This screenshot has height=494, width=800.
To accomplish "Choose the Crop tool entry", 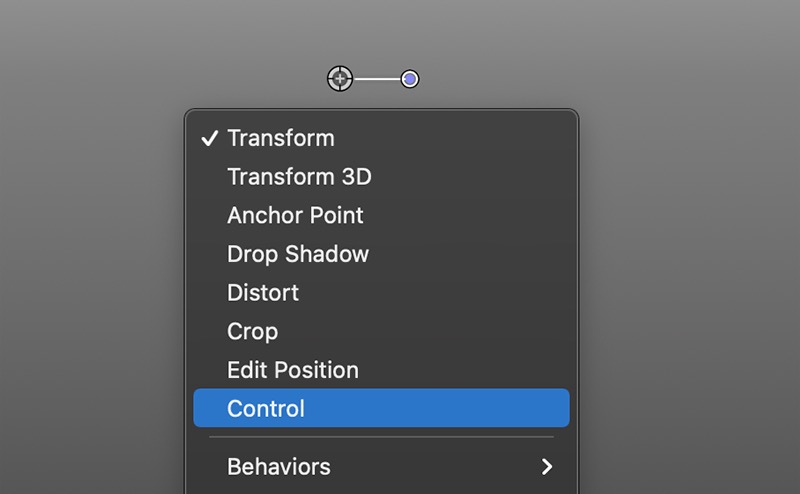I will coord(252,331).
